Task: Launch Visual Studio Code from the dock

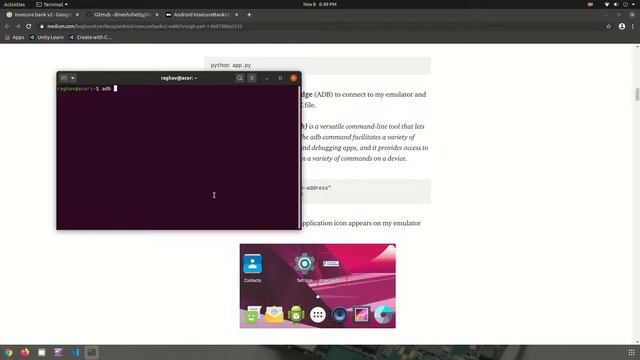Action: point(75,352)
